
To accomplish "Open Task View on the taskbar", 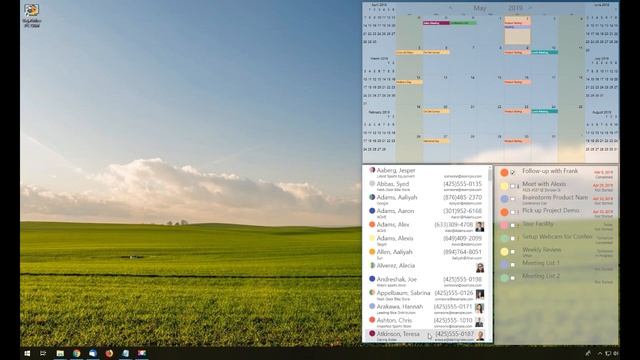I will (43, 353).
